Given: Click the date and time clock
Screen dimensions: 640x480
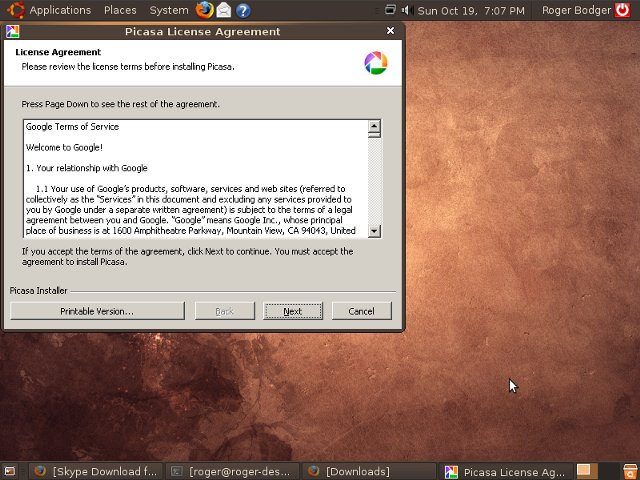Looking at the screenshot, I should pyautogui.click(x=471, y=11).
